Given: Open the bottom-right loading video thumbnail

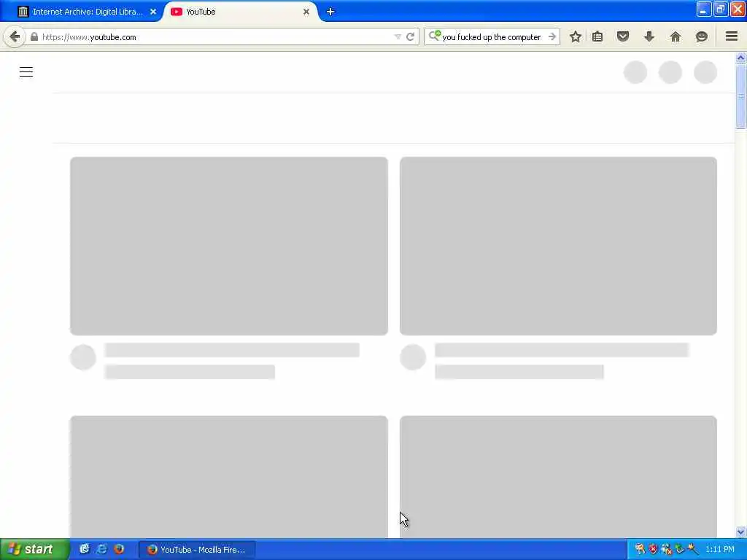Looking at the screenshot, I should pyautogui.click(x=558, y=477).
